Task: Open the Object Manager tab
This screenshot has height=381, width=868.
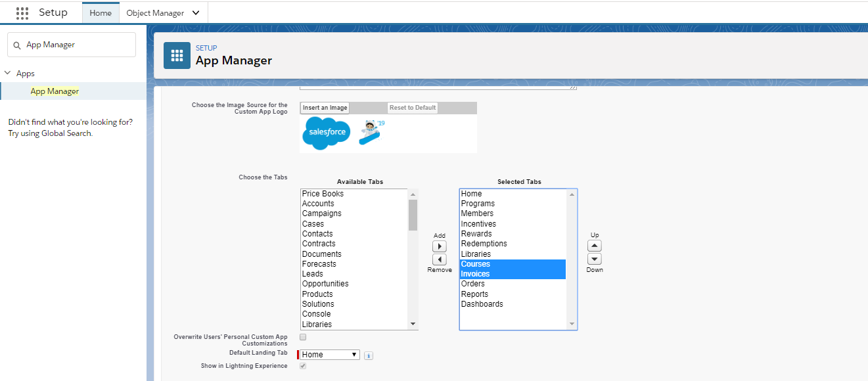Action: click(x=155, y=12)
